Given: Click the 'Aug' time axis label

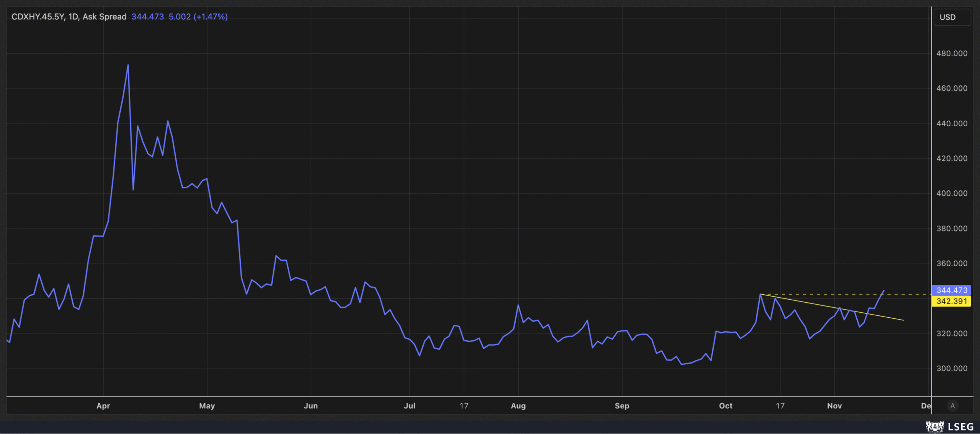Looking at the screenshot, I should (518, 406).
